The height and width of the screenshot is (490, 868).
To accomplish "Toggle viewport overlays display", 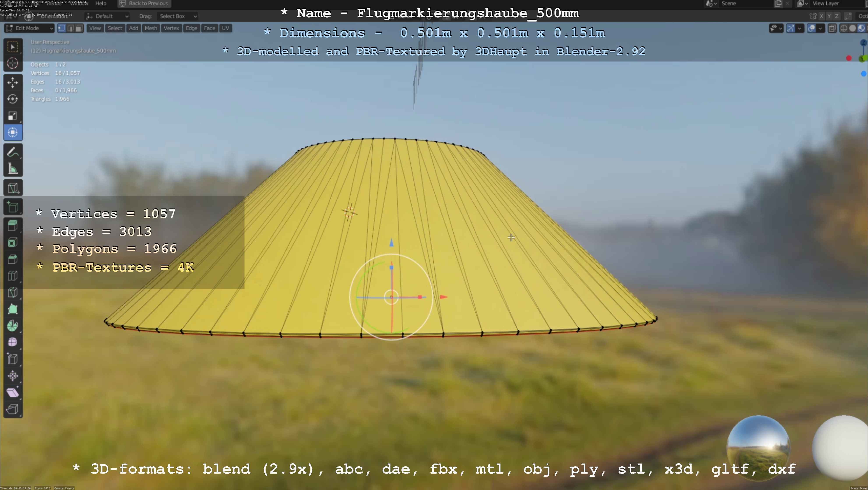I will tap(812, 28).
